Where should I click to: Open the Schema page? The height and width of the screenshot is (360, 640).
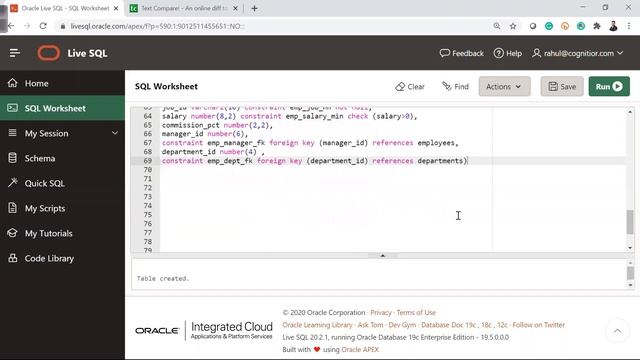(x=62, y=158)
